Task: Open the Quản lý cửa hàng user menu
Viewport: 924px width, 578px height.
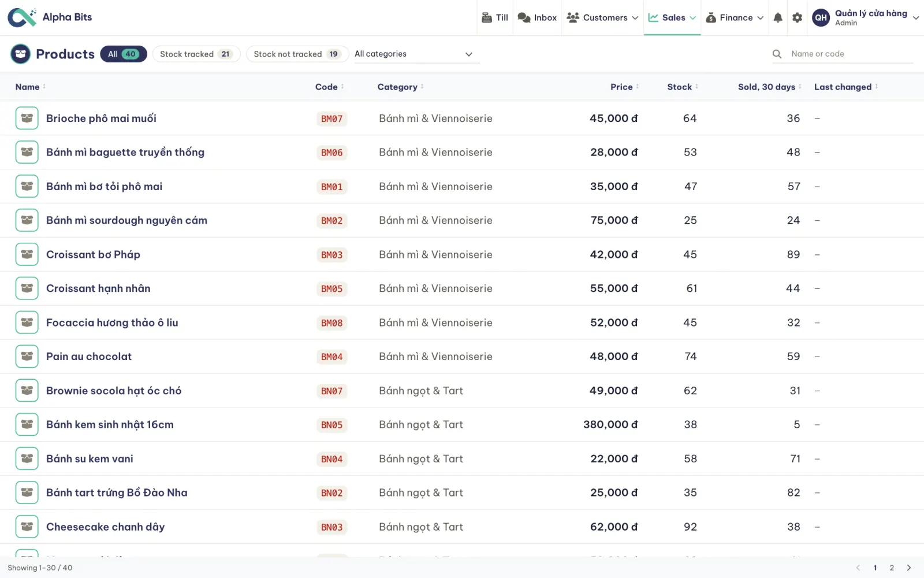Action: [x=865, y=18]
